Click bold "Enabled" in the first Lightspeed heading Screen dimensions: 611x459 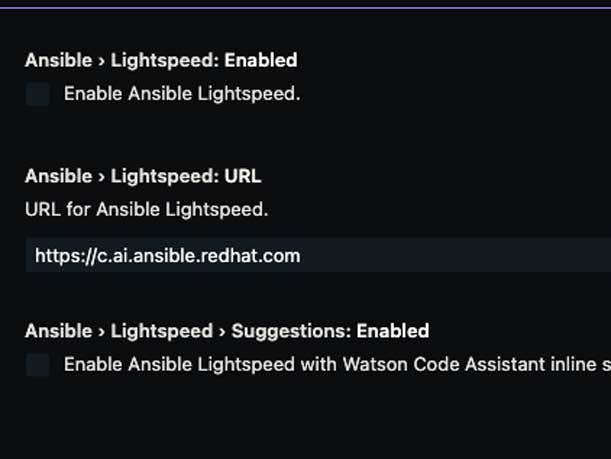pyautogui.click(x=260, y=60)
